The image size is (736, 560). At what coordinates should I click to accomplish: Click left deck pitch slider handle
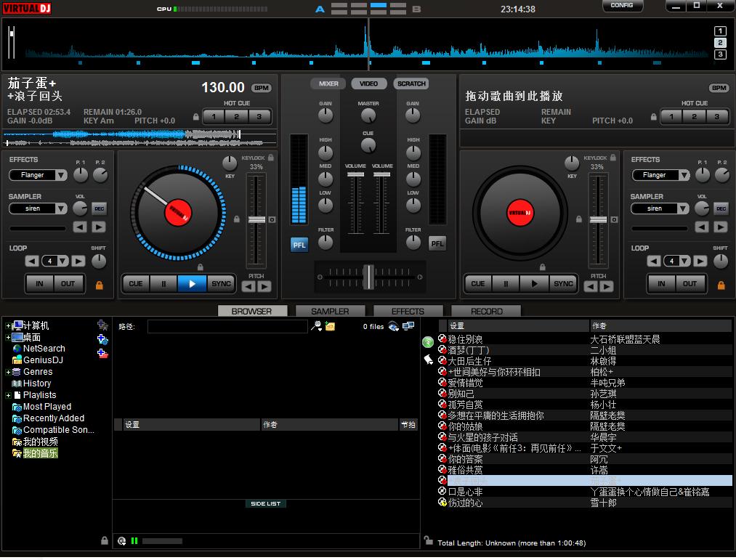pos(256,219)
